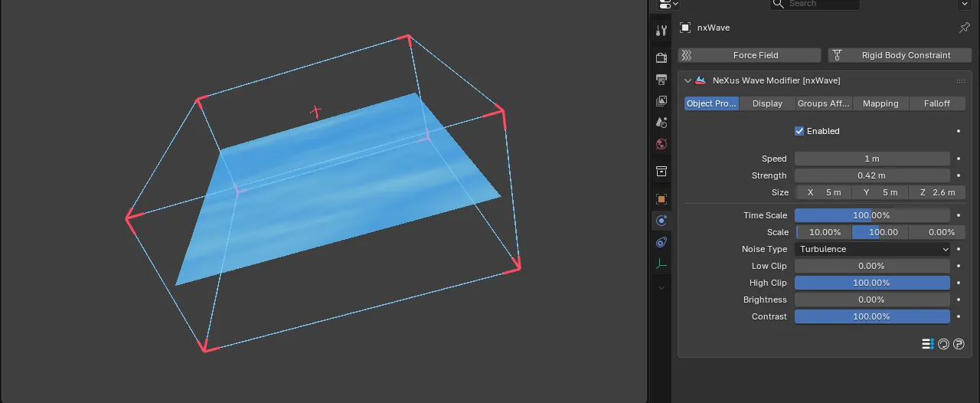
Task: Click the Strength 0.42 m field
Action: point(872,175)
